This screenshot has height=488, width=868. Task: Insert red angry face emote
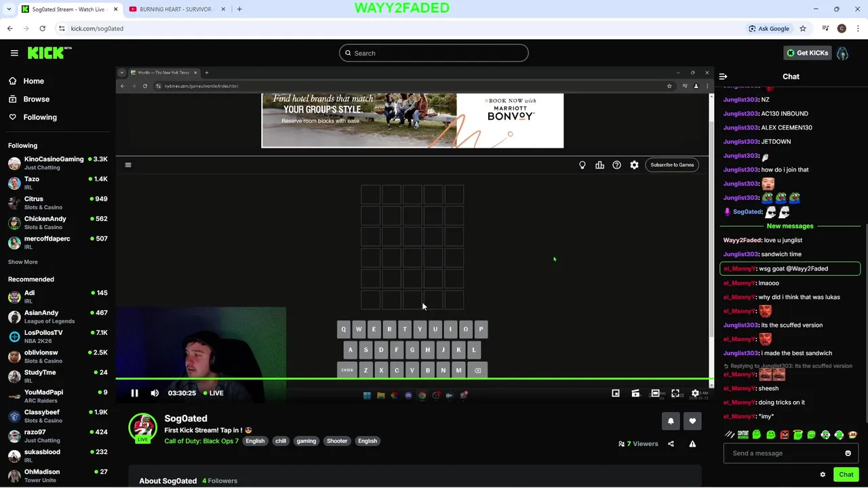[785, 434]
